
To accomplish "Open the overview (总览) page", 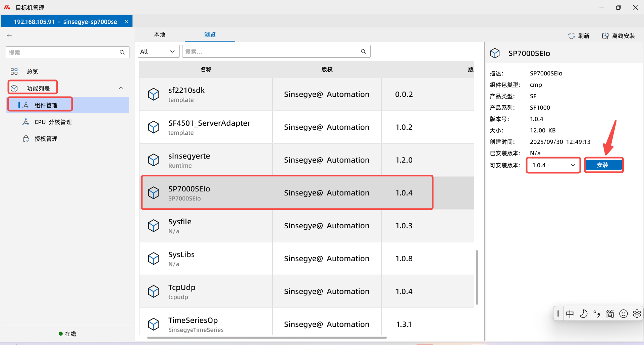I will click(32, 71).
